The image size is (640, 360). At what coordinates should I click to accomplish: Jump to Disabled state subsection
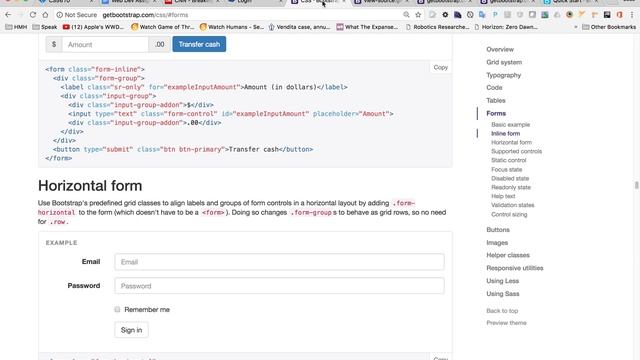510,178
